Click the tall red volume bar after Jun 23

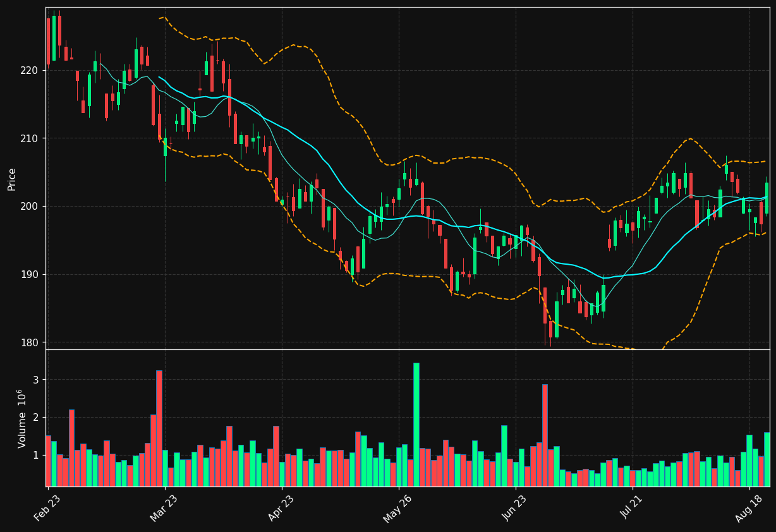point(545,435)
